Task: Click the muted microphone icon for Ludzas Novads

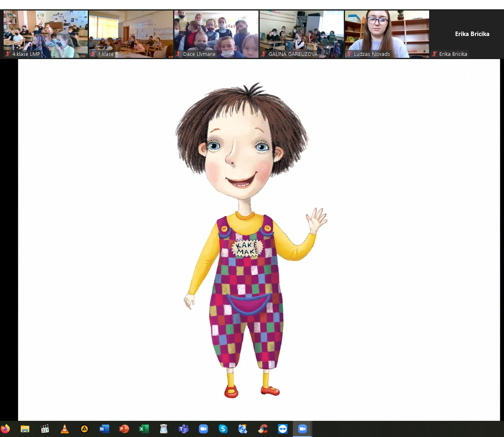Action: click(x=349, y=54)
